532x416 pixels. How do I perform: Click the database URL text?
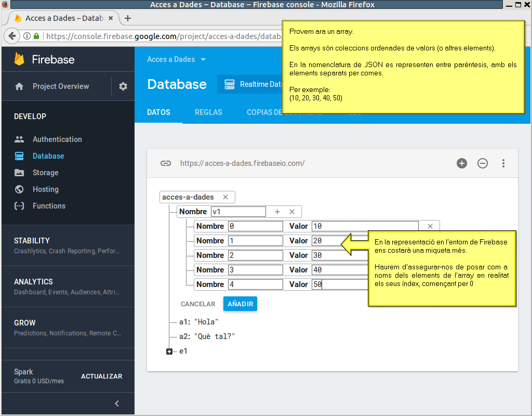click(x=242, y=163)
